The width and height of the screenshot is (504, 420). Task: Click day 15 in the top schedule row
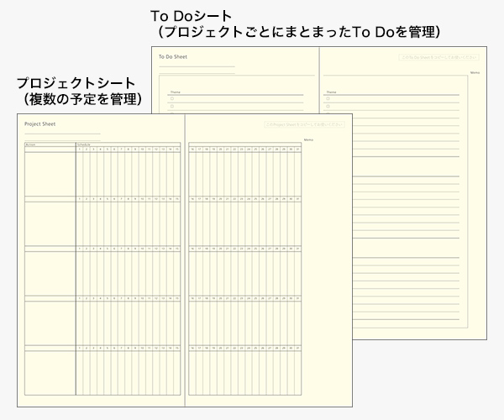coord(177,150)
